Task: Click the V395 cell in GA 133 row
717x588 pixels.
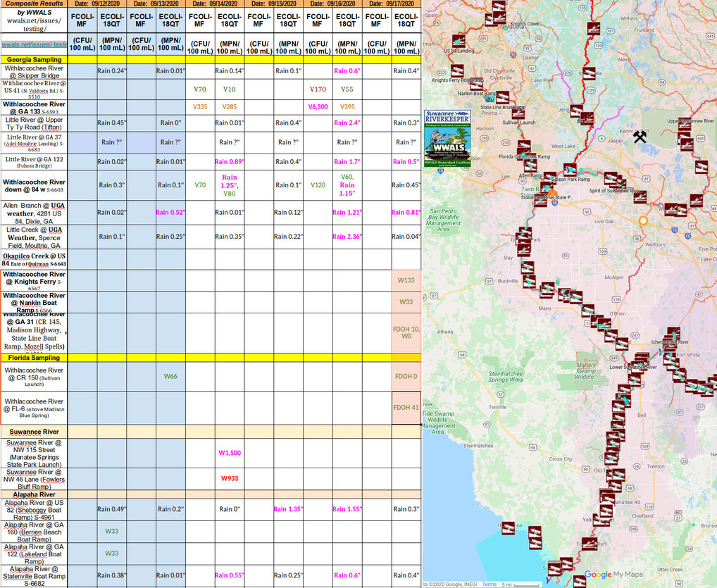Action: 347,106
